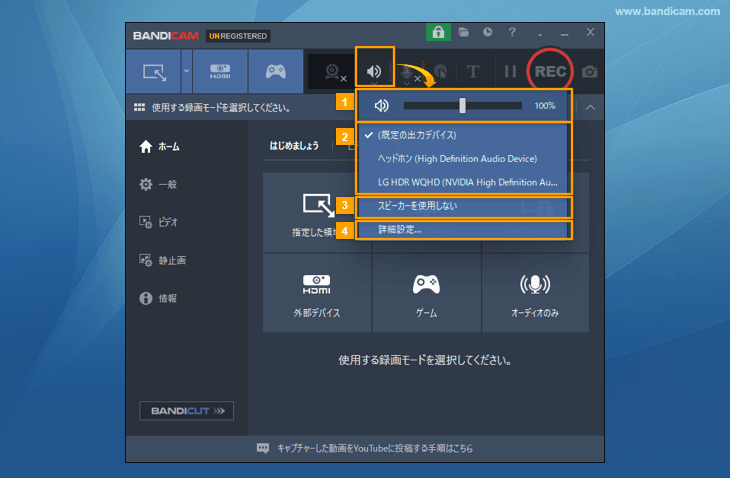Click the オーディオのみ tile
Screen dimensions: 730x478
click(x=535, y=293)
